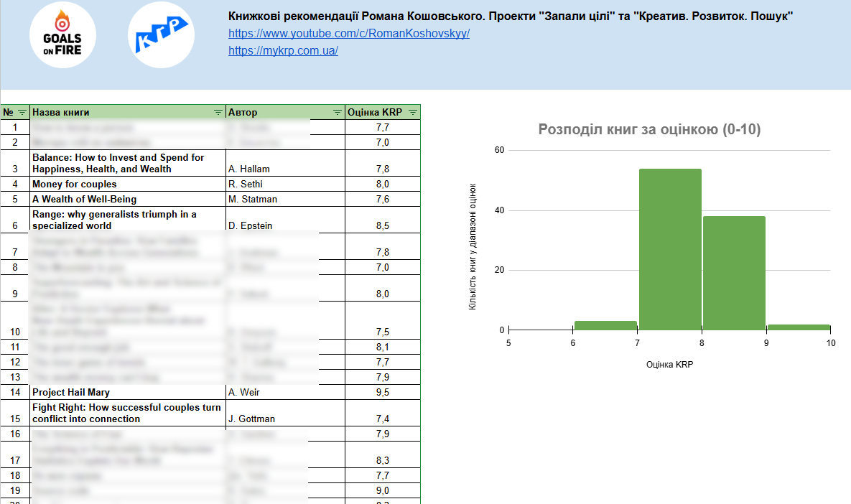Click the A Wealth of Well-Being cell
Image resolution: width=851 pixels, height=504 pixels.
pos(84,199)
